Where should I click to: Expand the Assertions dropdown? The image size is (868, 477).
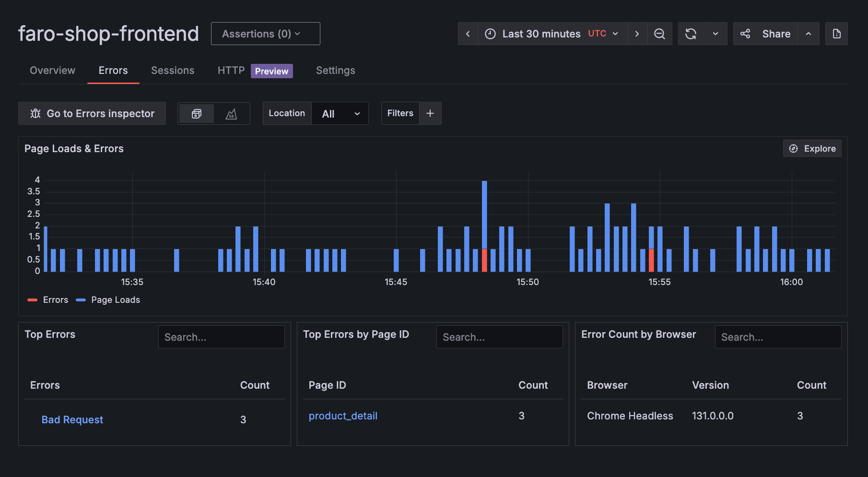(x=265, y=34)
